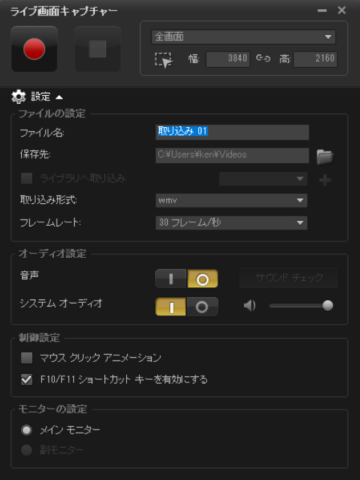Open the library folder dropdown

263,179
